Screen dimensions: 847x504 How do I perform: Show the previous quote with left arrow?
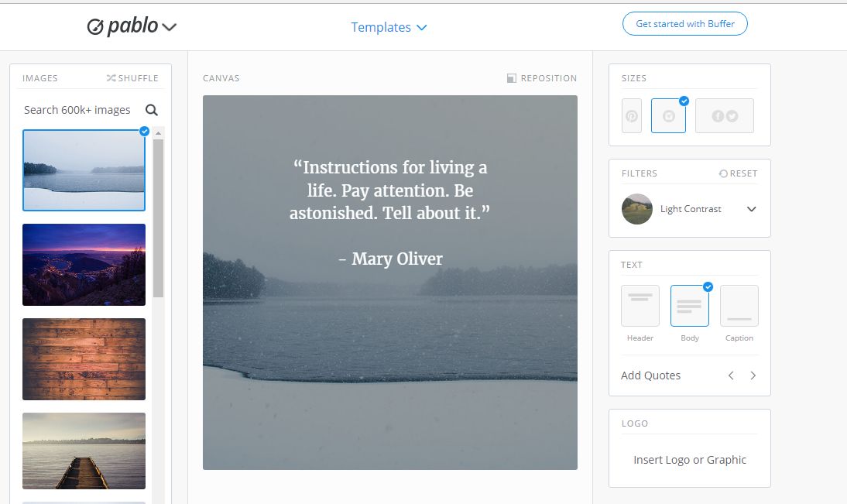[731, 375]
